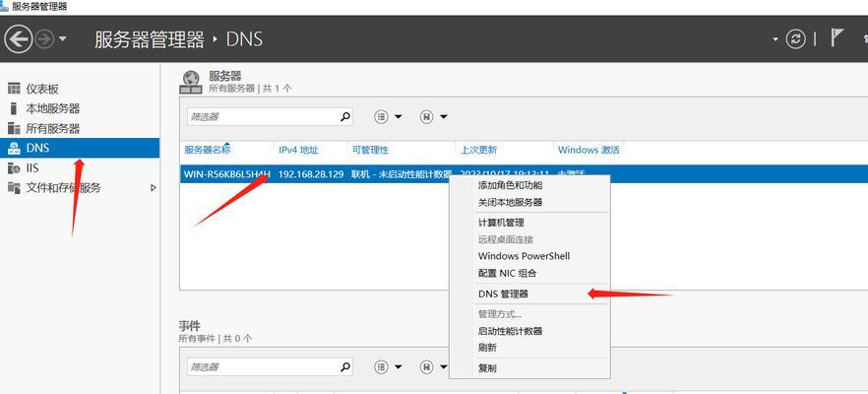Click the 仪表板 dashboard icon
The width and height of the screenshot is (868, 394).
pos(14,89)
